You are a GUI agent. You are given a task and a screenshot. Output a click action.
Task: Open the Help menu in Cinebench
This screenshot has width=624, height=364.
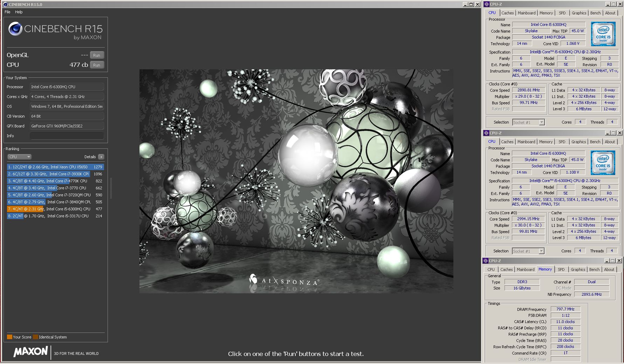click(19, 12)
